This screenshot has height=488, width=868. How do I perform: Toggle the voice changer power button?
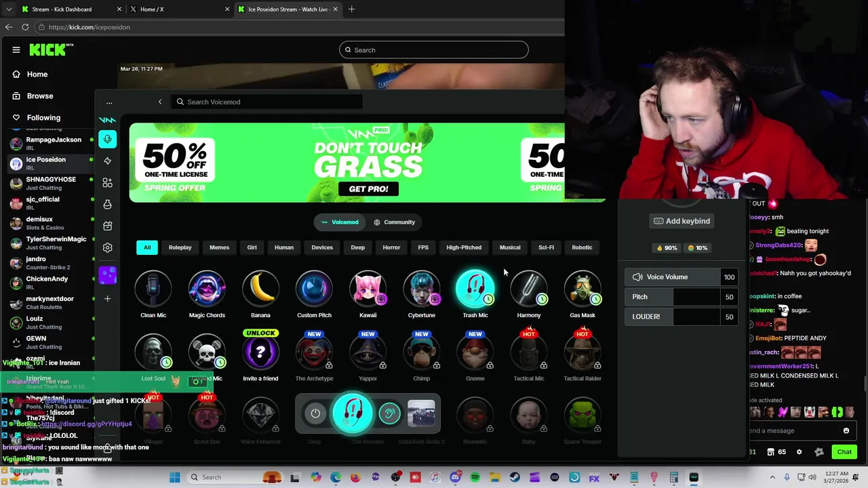(315, 413)
